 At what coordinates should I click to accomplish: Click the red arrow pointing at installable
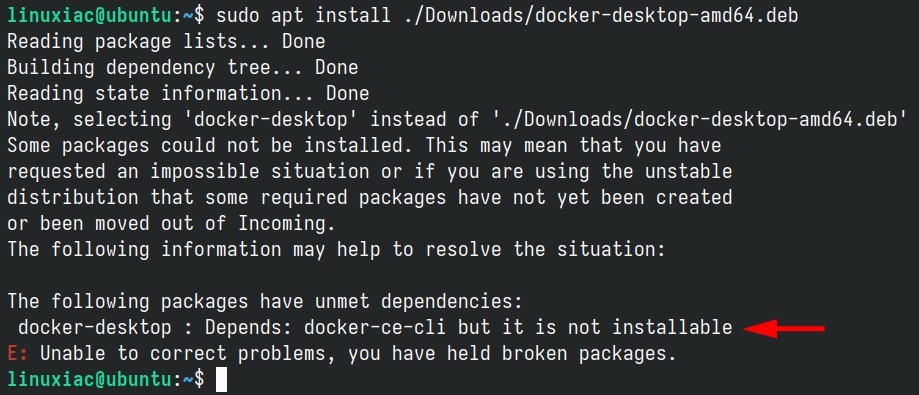[x=784, y=329]
